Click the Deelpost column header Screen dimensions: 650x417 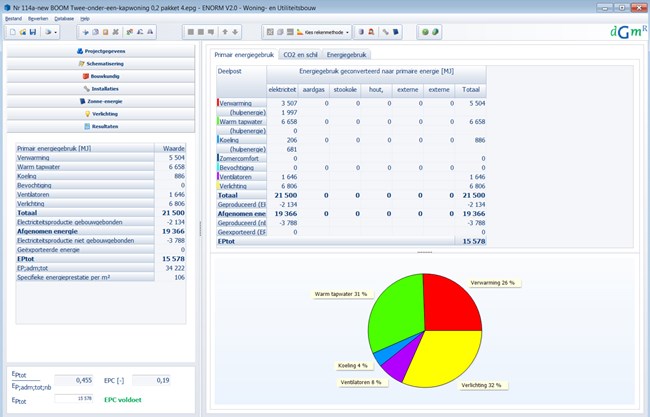point(241,81)
